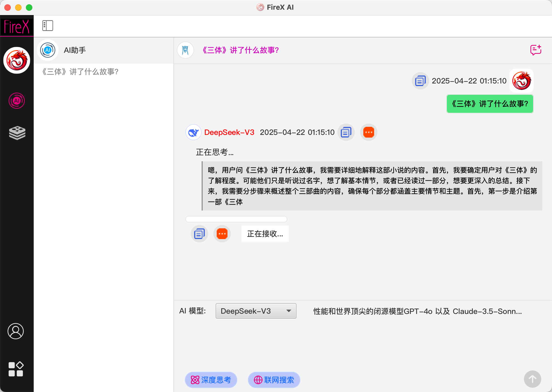Open the apps grid icon at sidebar bottom
The height and width of the screenshot is (392, 552).
[x=16, y=369]
